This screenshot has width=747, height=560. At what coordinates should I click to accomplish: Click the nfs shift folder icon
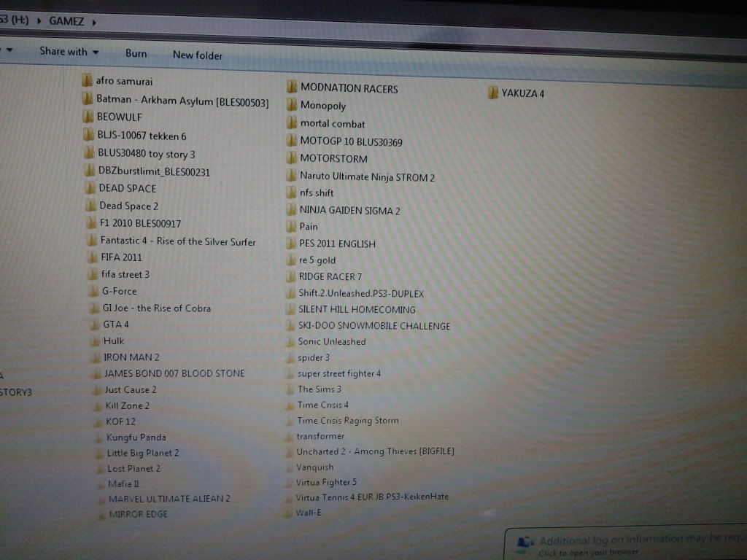(x=291, y=192)
